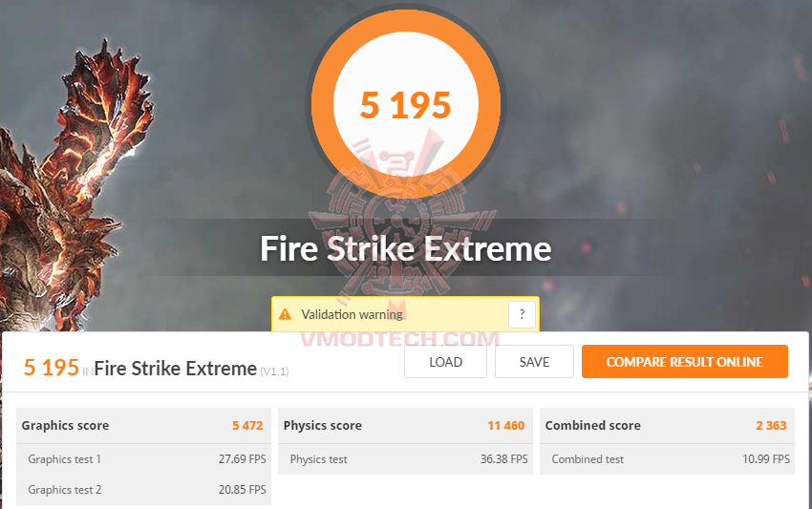
Task: Click the orange validation warning triangle icon
Action: point(285,314)
